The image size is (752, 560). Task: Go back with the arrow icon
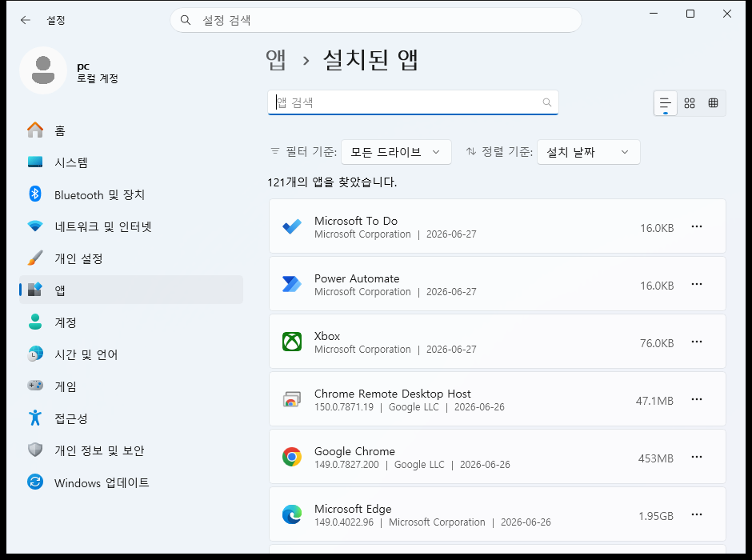coord(26,20)
